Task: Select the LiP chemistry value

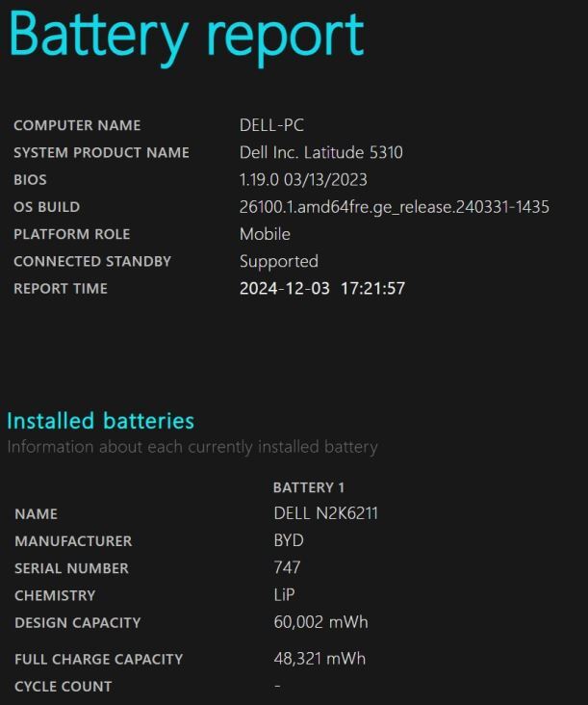Action: tap(284, 595)
